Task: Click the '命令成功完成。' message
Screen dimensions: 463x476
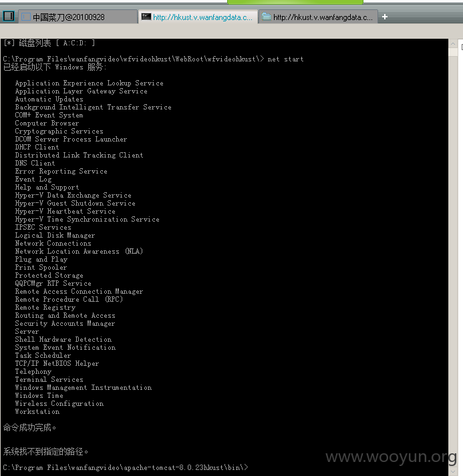Action: point(29,428)
